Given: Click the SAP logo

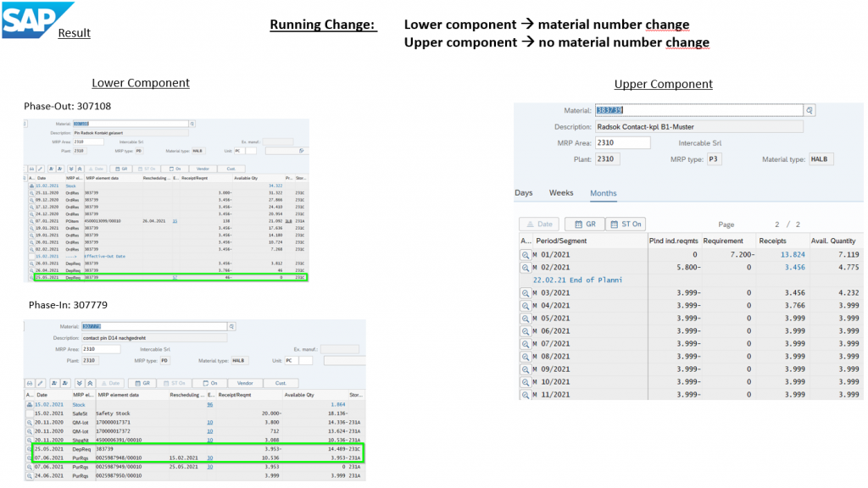Looking at the screenshot, I should click(x=37, y=19).
